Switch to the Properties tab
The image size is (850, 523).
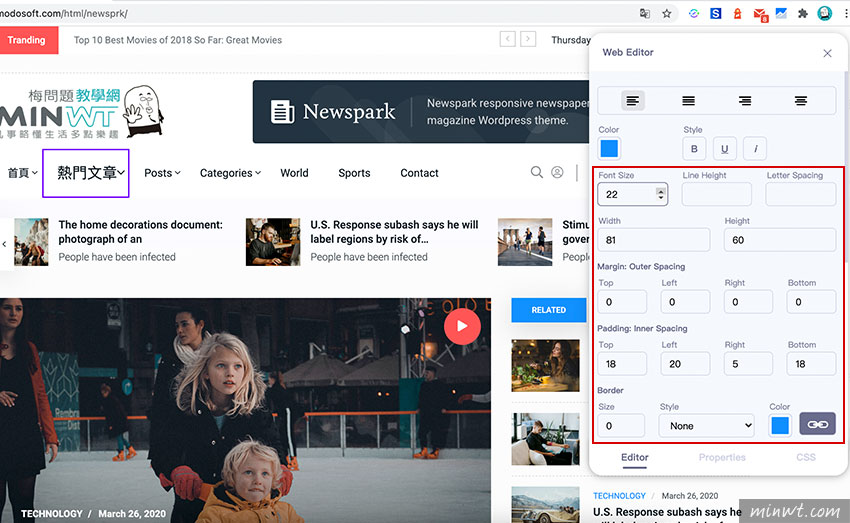coord(722,457)
